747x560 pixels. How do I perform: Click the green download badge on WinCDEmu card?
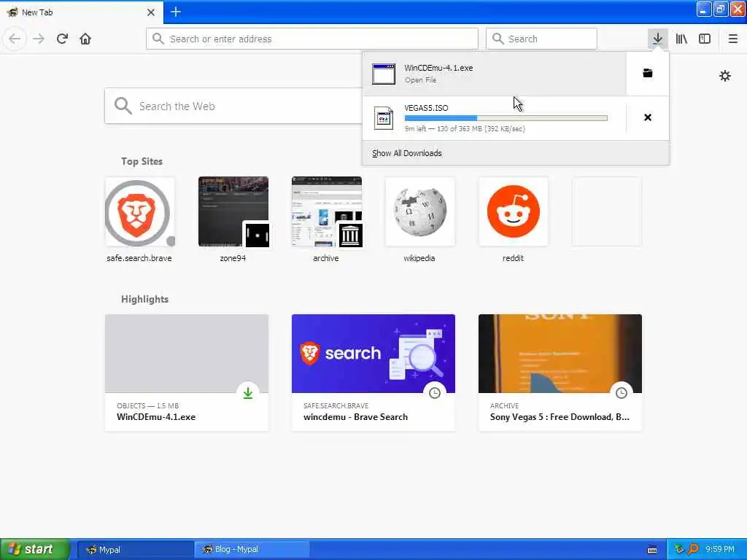(x=248, y=393)
